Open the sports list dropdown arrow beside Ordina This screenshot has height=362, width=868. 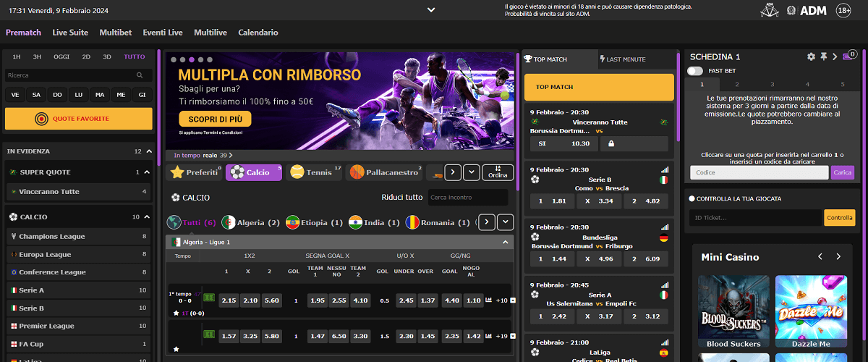pos(471,172)
